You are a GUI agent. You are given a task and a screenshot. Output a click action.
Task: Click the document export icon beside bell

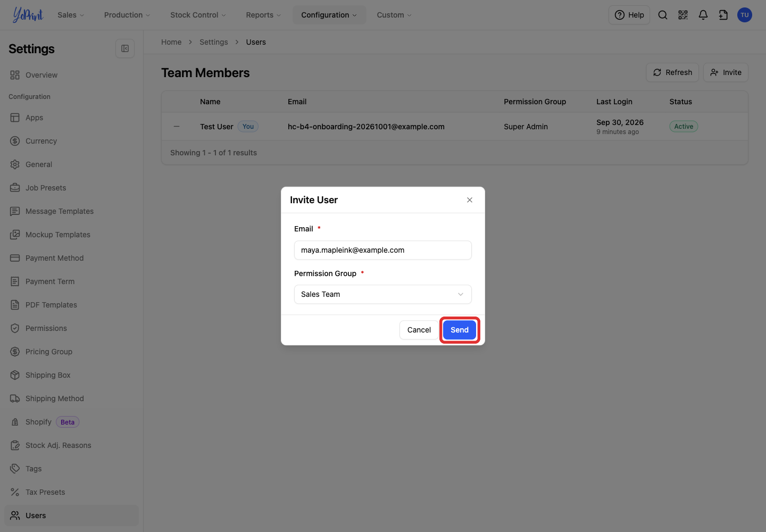point(723,15)
